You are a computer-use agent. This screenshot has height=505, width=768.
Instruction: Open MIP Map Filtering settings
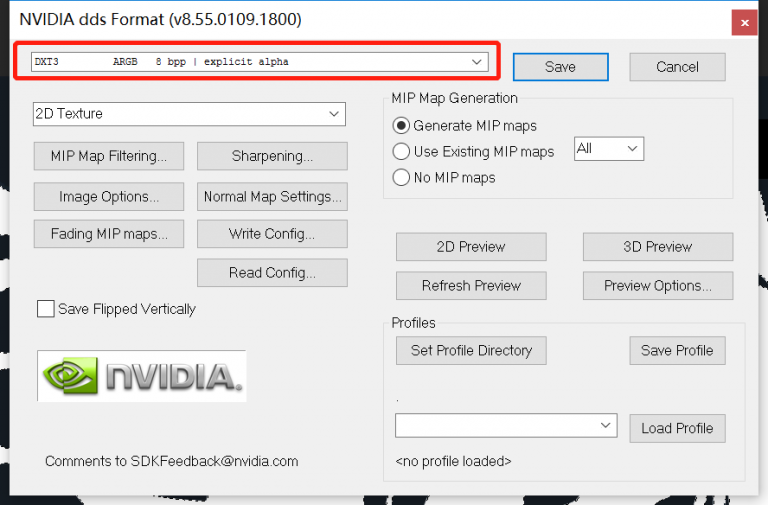click(x=109, y=156)
